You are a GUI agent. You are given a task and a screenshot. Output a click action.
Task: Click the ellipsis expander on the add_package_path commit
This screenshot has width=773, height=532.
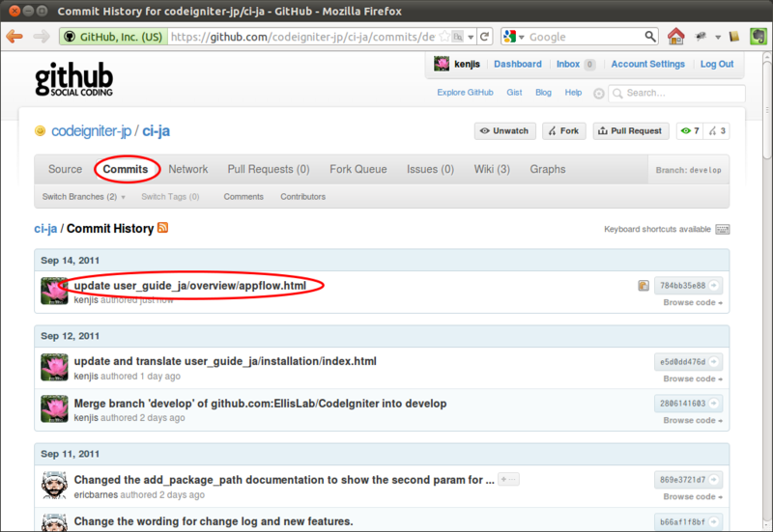[508, 479]
